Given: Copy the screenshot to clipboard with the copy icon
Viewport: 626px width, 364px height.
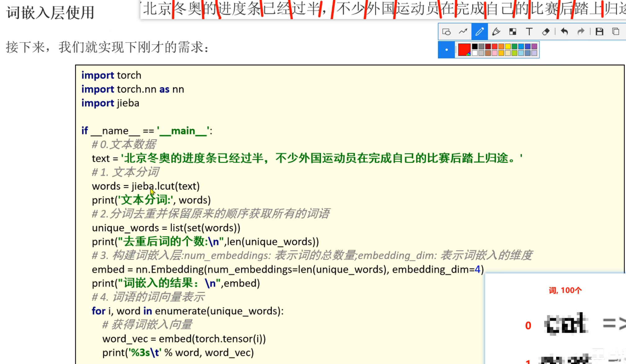Looking at the screenshot, I should point(616,32).
